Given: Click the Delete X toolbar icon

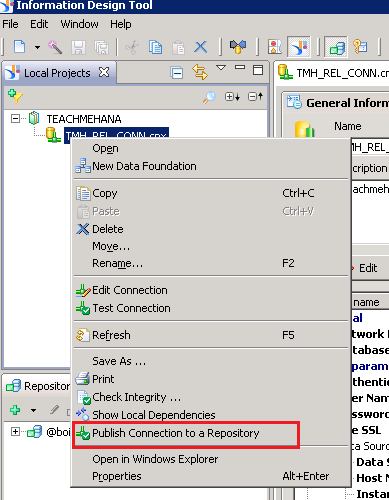Looking at the screenshot, I should coord(201,47).
